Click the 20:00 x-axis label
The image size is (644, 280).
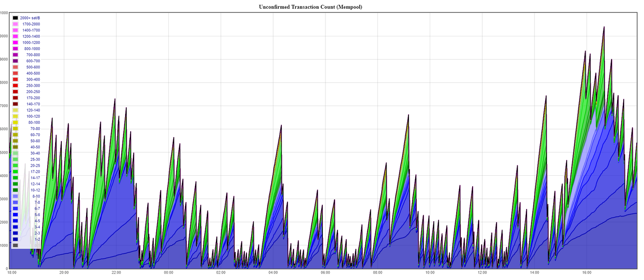(x=64, y=273)
